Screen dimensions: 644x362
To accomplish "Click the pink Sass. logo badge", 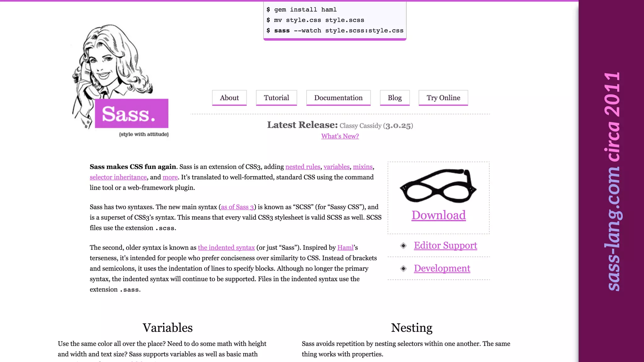I will 131,114.
